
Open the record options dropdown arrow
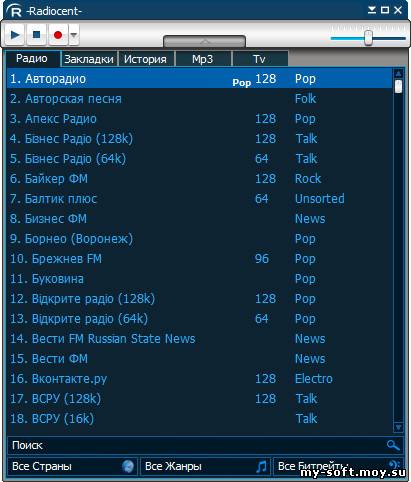click(74, 34)
